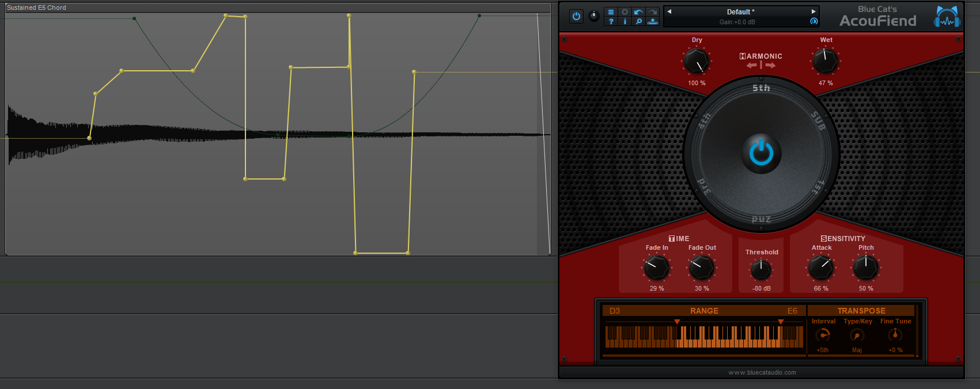Viewport: 980px width, 389px height.
Task: Click the Sensitivity Attack knob
Action: (x=820, y=268)
